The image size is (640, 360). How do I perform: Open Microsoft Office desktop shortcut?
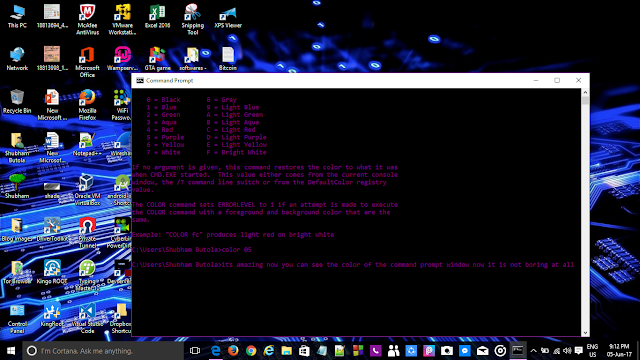click(87, 62)
